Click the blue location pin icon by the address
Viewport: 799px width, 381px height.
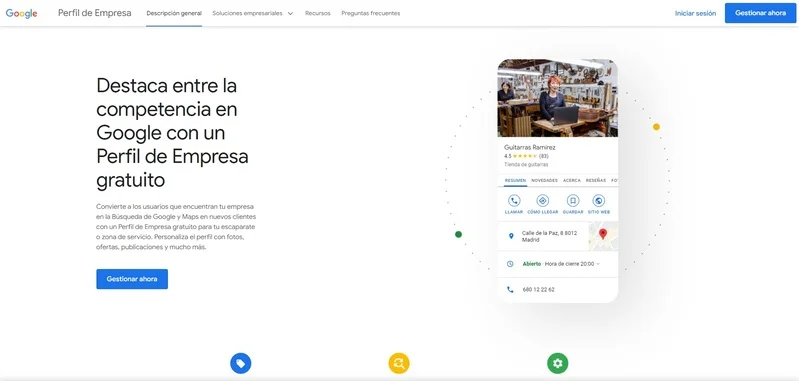coord(511,236)
